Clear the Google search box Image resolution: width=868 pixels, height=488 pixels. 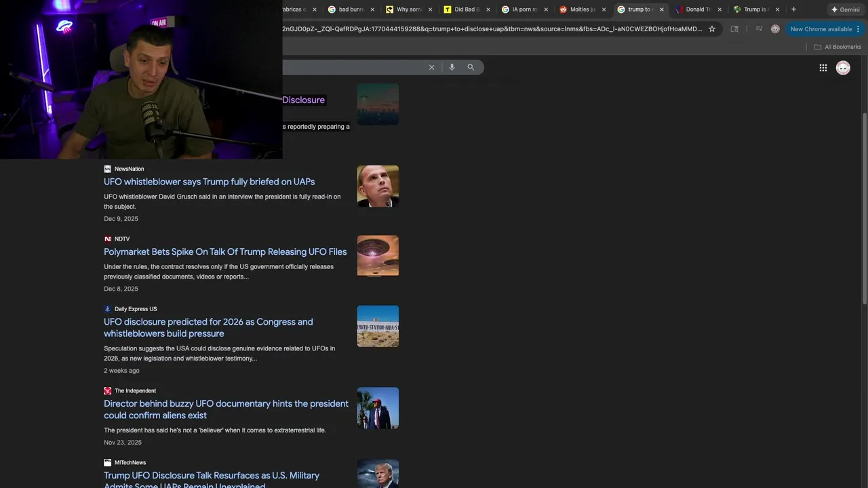point(431,67)
